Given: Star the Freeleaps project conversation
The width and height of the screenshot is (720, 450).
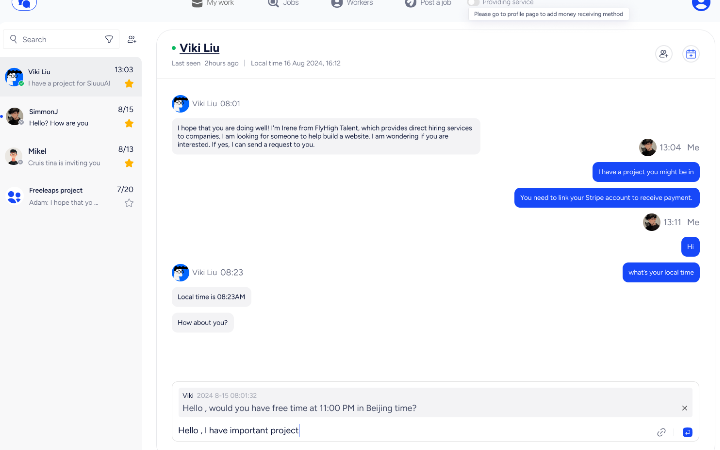Looking at the screenshot, I should [129, 203].
